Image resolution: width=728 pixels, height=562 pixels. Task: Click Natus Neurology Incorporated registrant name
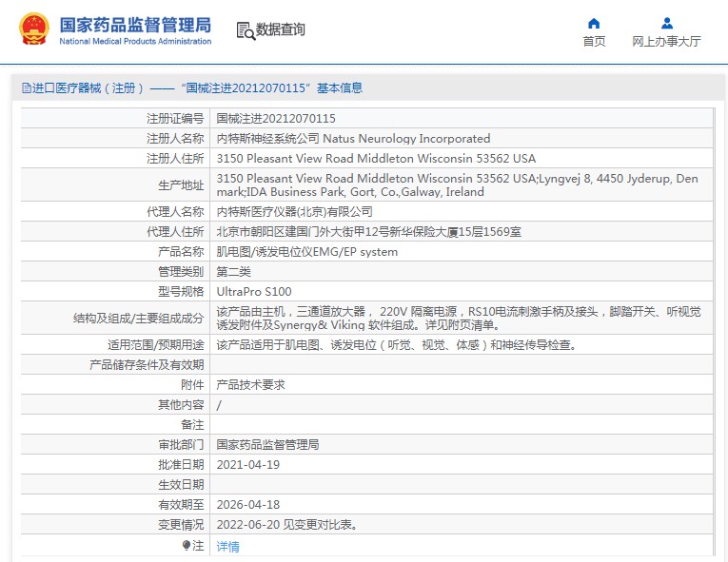pos(406,138)
